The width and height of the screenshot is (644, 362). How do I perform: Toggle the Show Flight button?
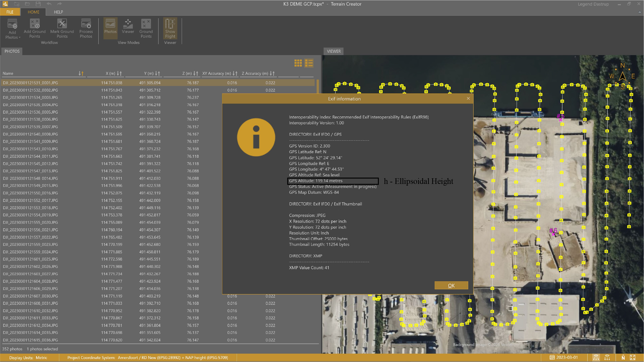170,29
